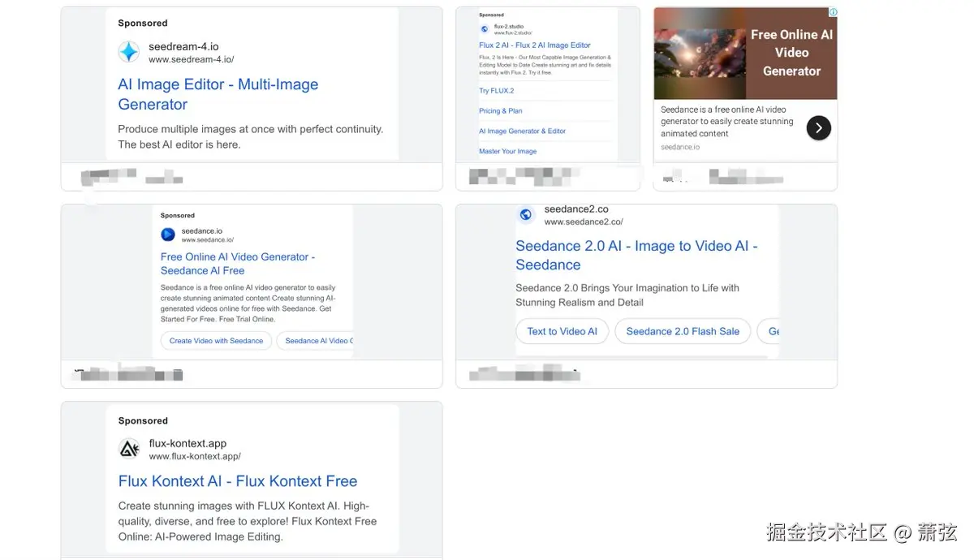Image resolution: width=974 pixels, height=560 pixels.
Task: Click the Seedance 2.0 Flash Sale chip
Action: tap(683, 331)
